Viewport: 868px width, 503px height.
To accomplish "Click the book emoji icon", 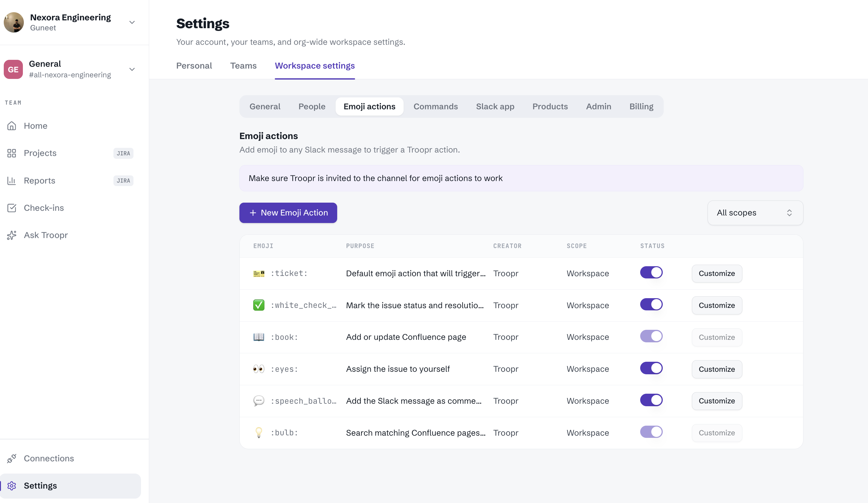I will point(259,337).
